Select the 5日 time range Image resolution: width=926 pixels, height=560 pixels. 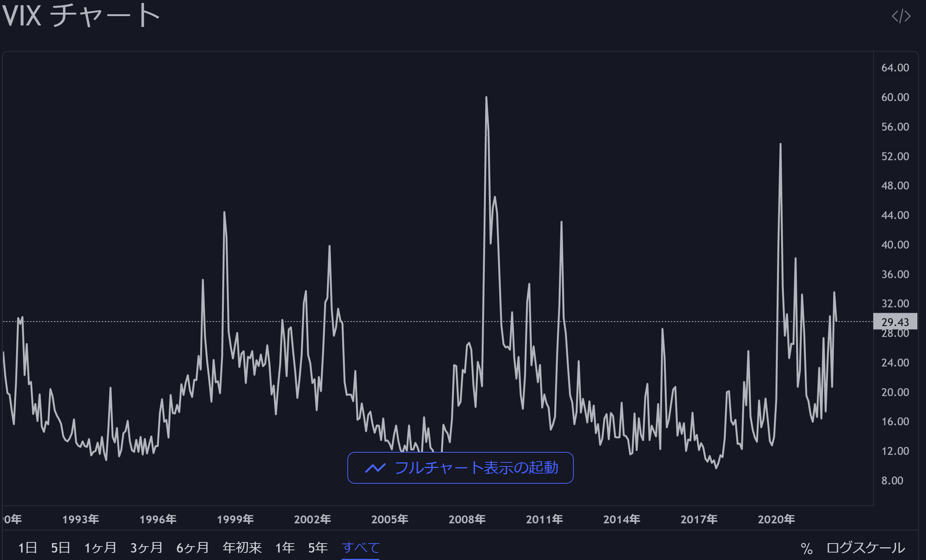pyautogui.click(x=61, y=548)
